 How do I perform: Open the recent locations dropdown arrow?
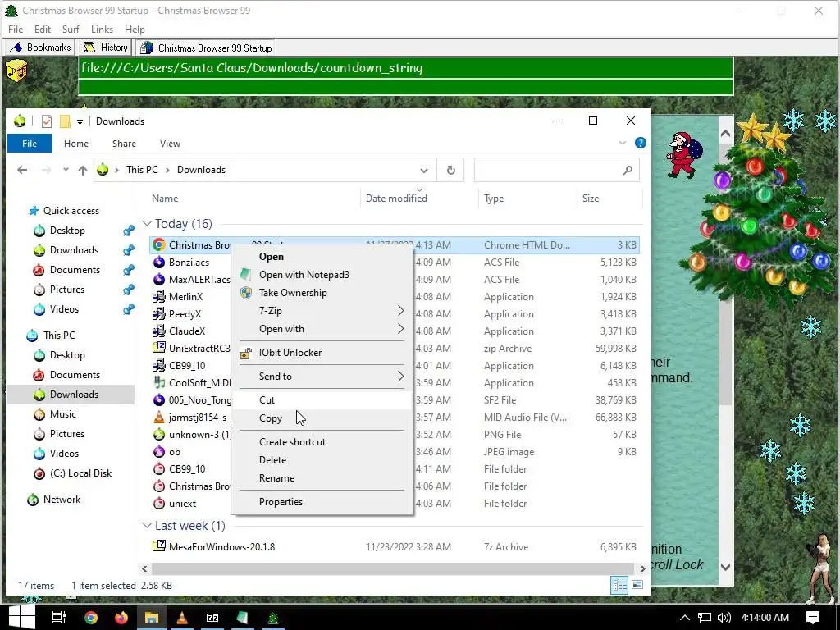66,169
